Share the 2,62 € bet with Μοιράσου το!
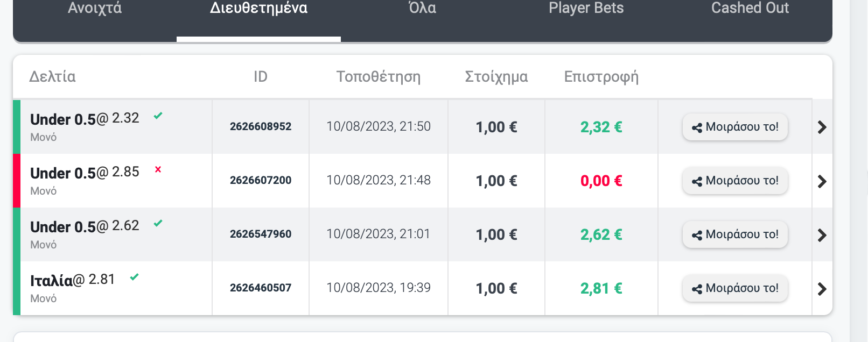 [735, 234]
